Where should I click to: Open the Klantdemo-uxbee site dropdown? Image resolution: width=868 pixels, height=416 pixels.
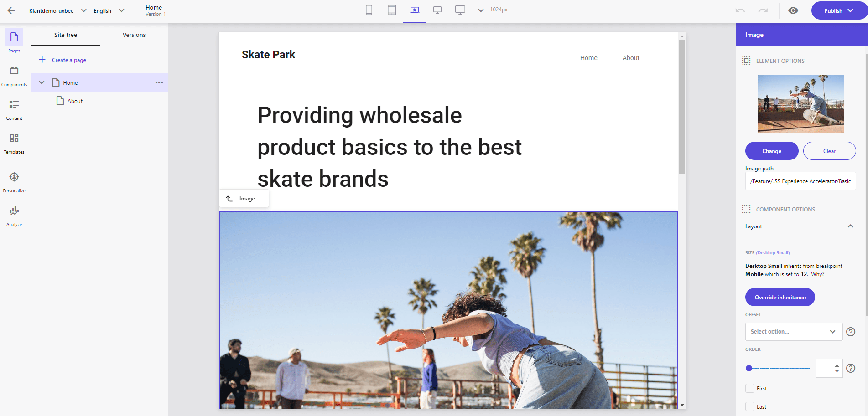(x=57, y=10)
